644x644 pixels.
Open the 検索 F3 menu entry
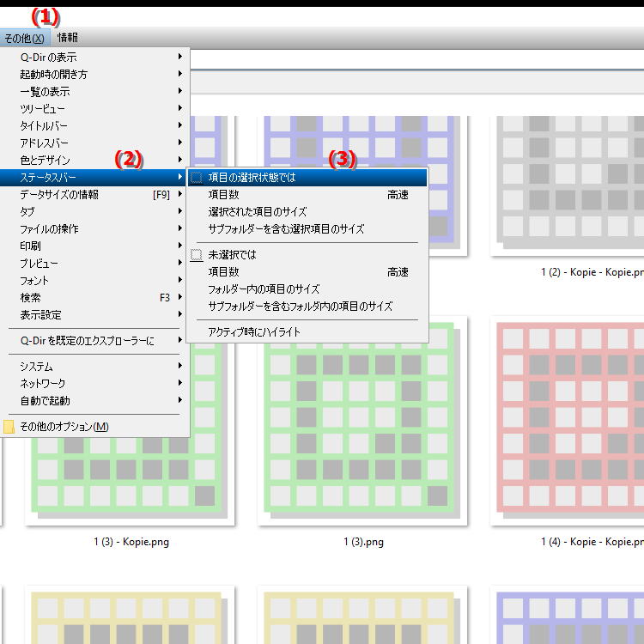pos(94,298)
